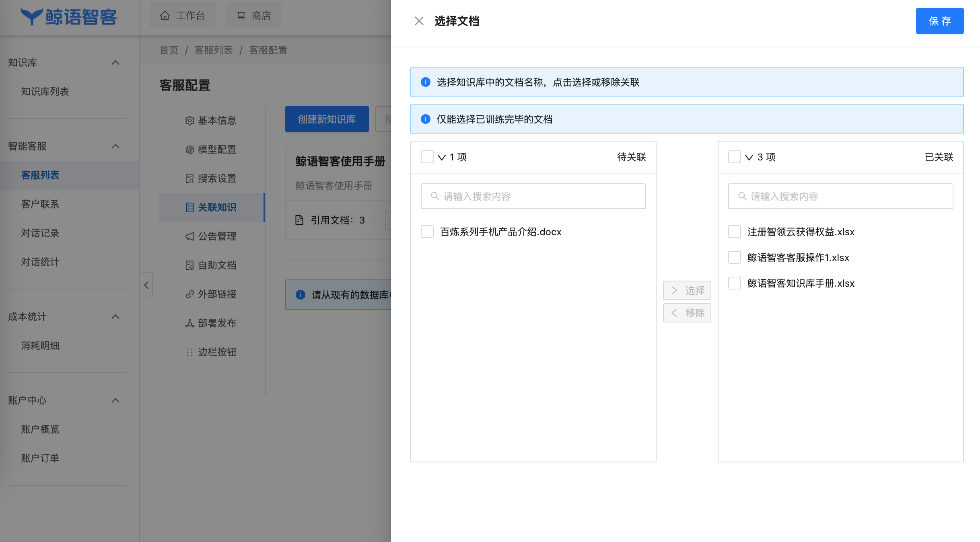Collapse the 知识库 sidebar section
The width and height of the screenshot is (980, 542).
pyautogui.click(x=115, y=63)
